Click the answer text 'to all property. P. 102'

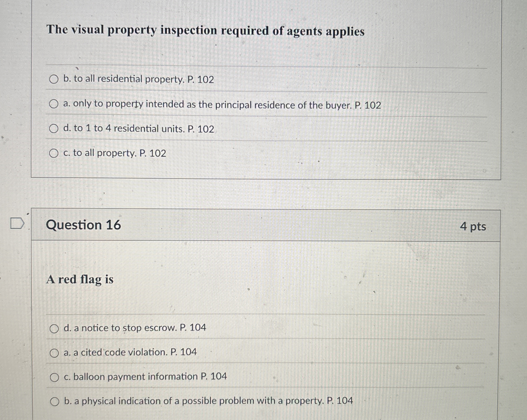point(119,153)
